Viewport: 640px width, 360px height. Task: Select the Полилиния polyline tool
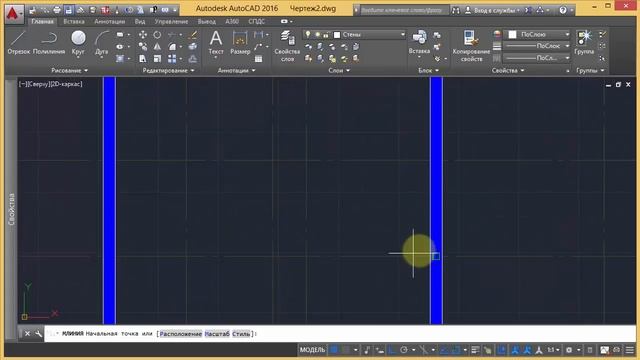tap(49, 43)
